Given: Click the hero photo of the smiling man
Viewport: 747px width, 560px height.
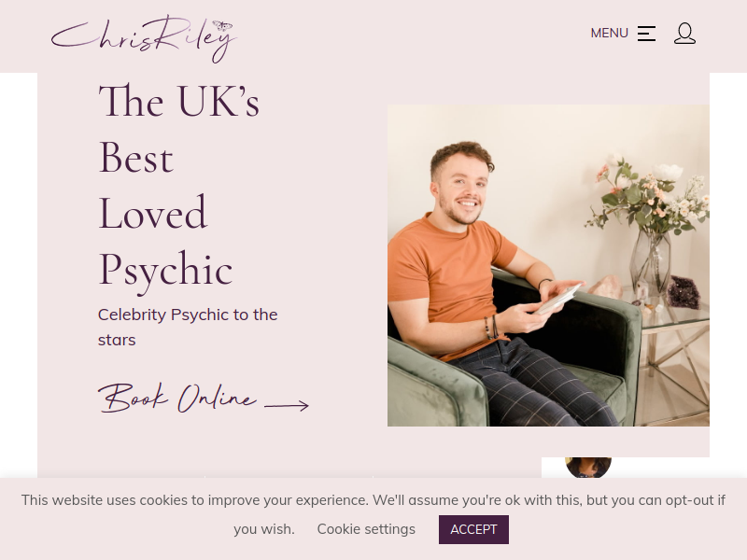Looking at the screenshot, I should click(548, 265).
